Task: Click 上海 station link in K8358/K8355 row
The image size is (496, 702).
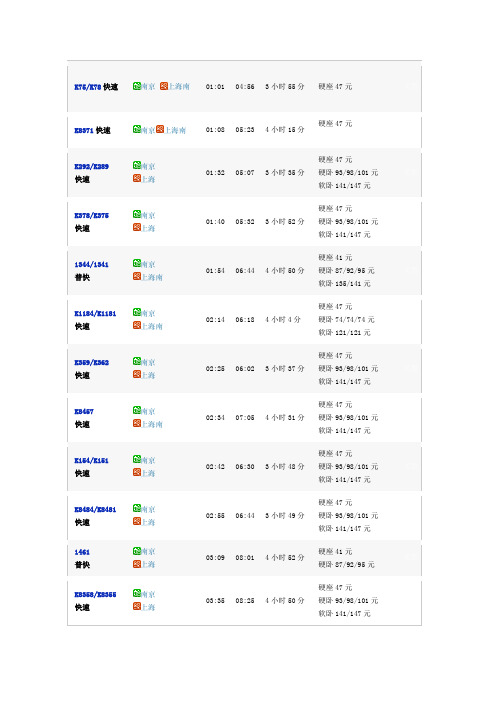Action: [148, 607]
